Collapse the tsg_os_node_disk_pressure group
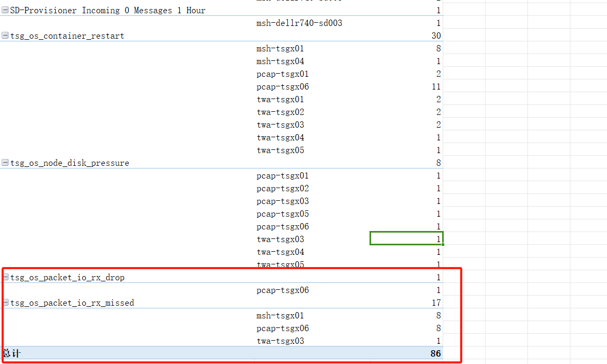The width and height of the screenshot is (607, 364). (x=5, y=163)
